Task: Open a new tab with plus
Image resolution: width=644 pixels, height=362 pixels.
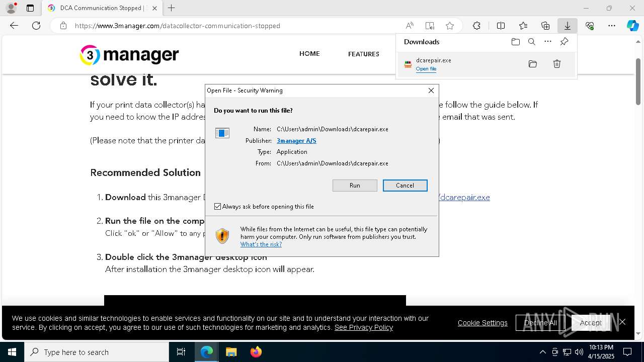Action: pyautogui.click(x=172, y=8)
